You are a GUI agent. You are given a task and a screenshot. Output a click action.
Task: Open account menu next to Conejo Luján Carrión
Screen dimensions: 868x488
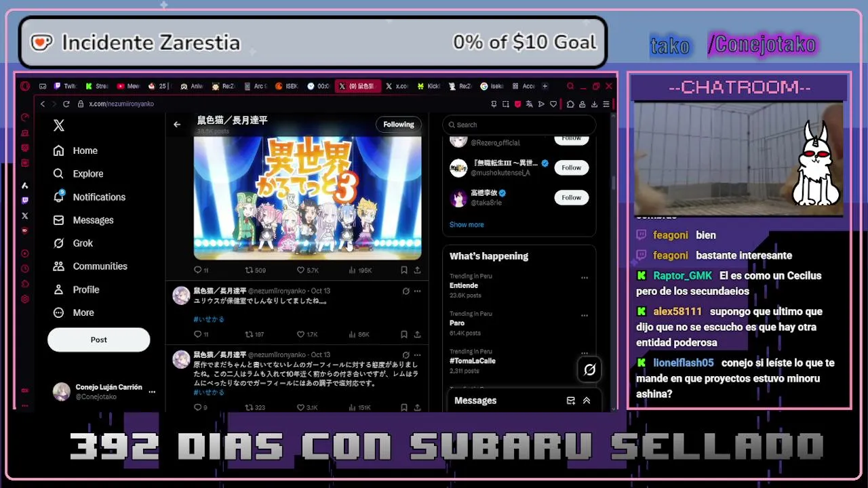152,392
